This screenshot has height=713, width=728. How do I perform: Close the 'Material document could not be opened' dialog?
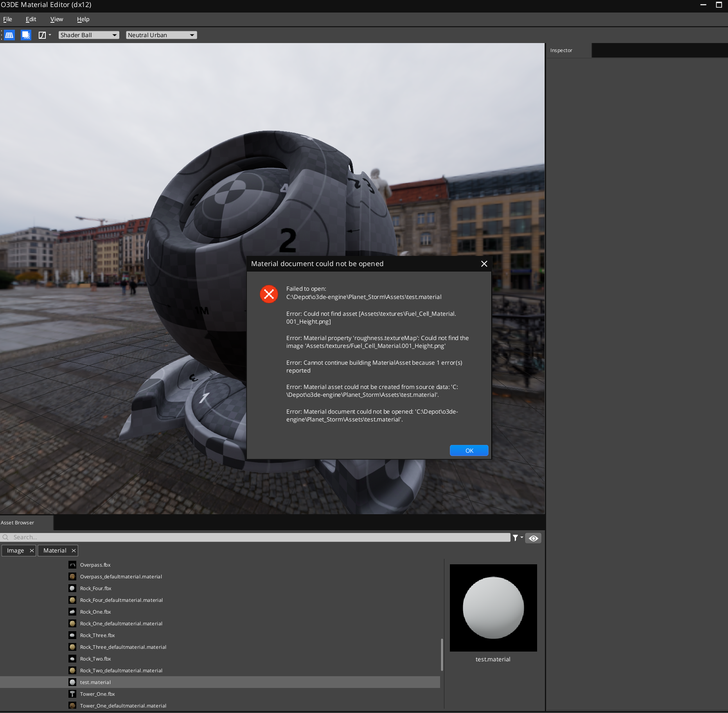[484, 264]
